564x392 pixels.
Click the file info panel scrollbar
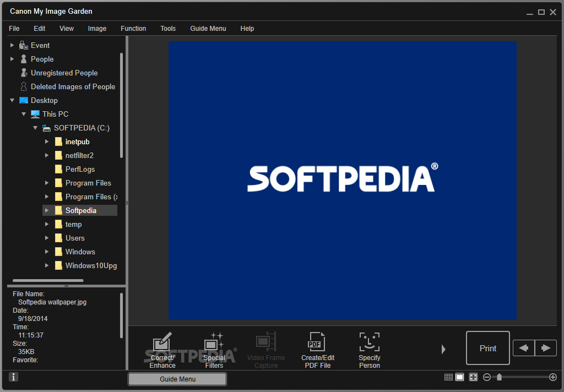point(122,316)
